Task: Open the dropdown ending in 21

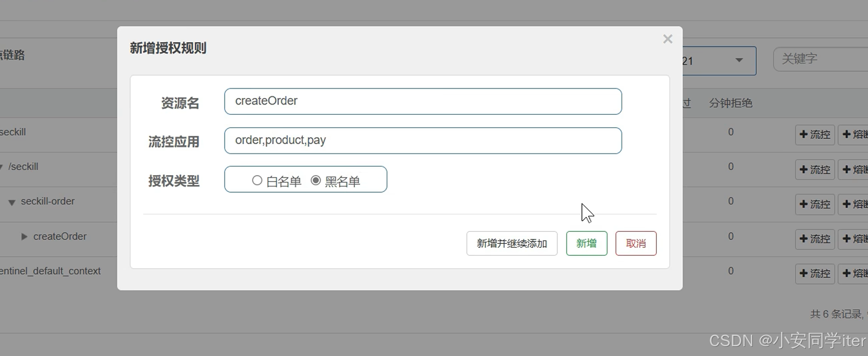Action: (719, 61)
